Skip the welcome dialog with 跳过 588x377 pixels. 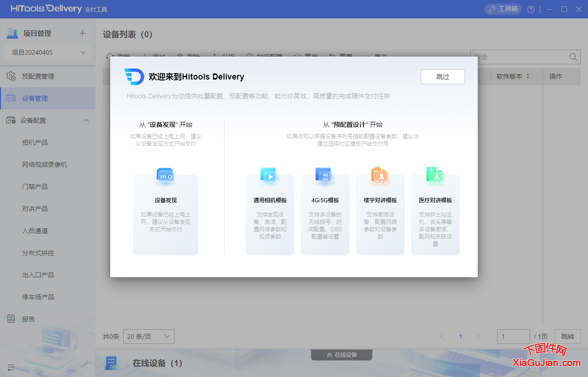pyautogui.click(x=443, y=77)
